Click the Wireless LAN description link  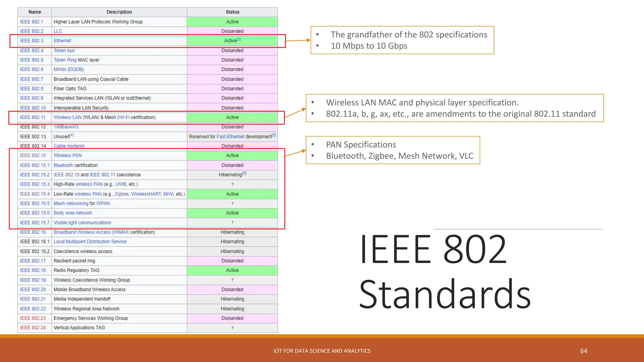(x=67, y=117)
